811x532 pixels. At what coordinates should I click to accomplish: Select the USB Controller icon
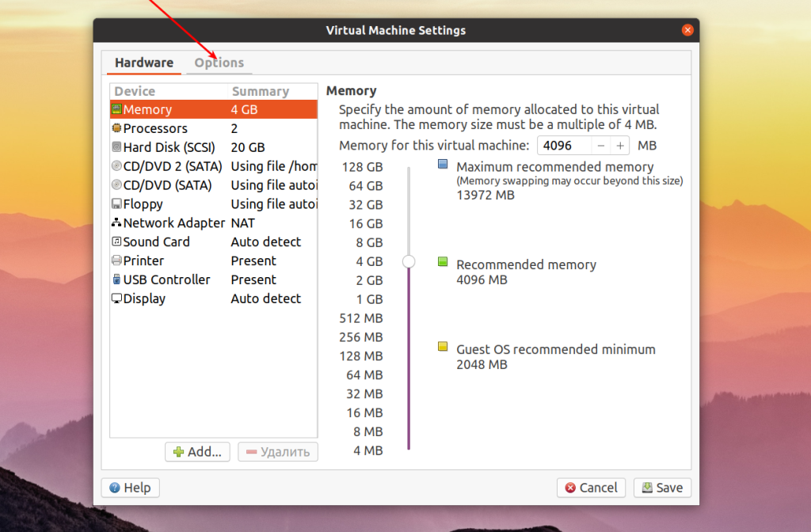tap(116, 279)
